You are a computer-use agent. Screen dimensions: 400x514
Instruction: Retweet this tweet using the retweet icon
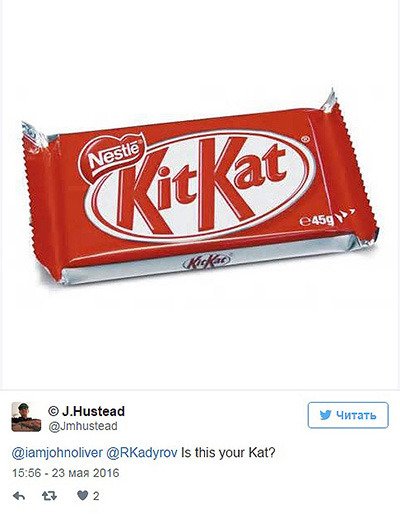(49, 496)
